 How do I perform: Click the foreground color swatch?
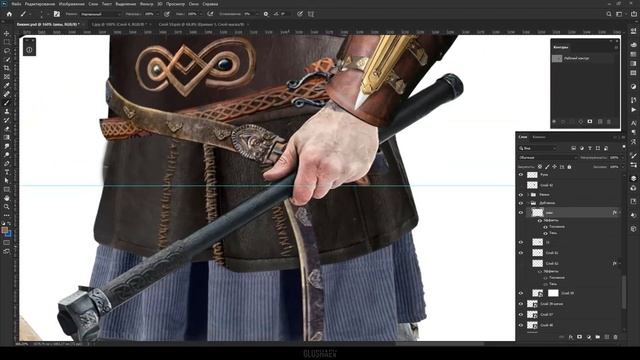(4, 231)
